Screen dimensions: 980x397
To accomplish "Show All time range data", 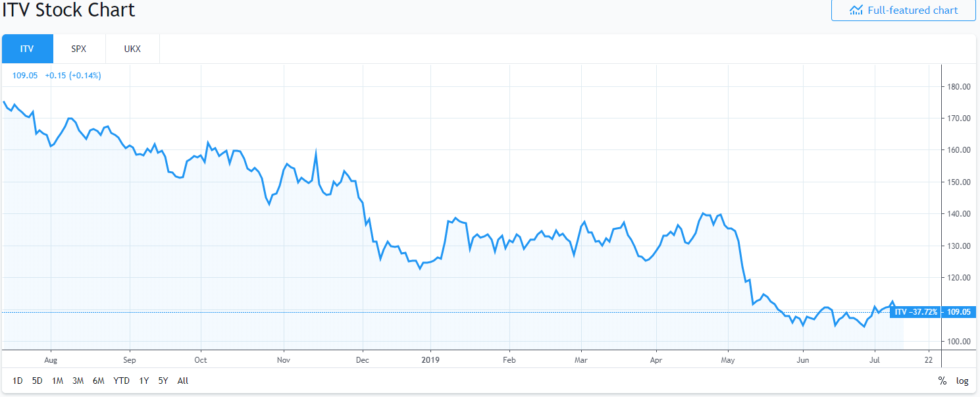I will click(x=183, y=381).
